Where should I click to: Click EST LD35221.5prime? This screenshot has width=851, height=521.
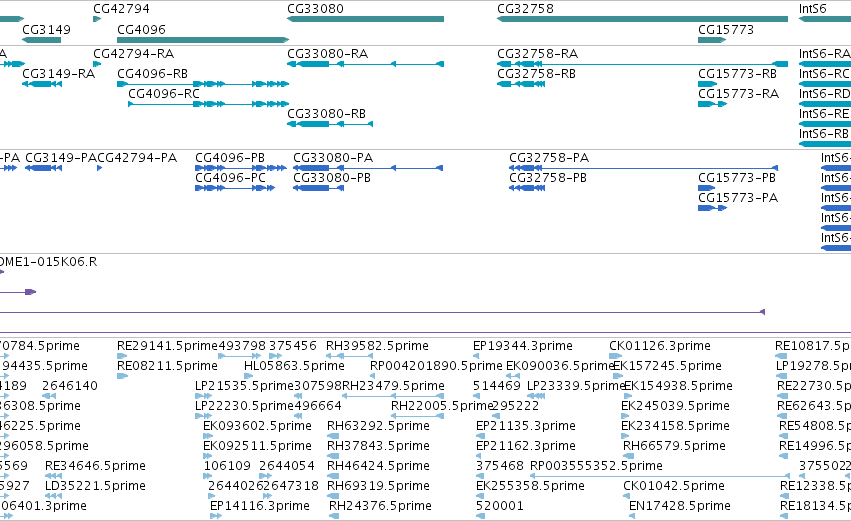tap(96, 486)
